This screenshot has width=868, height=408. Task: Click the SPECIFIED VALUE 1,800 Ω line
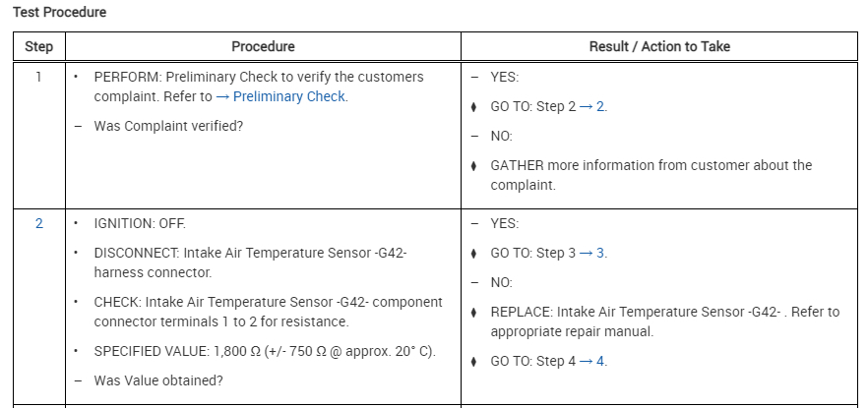[x=264, y=351]
